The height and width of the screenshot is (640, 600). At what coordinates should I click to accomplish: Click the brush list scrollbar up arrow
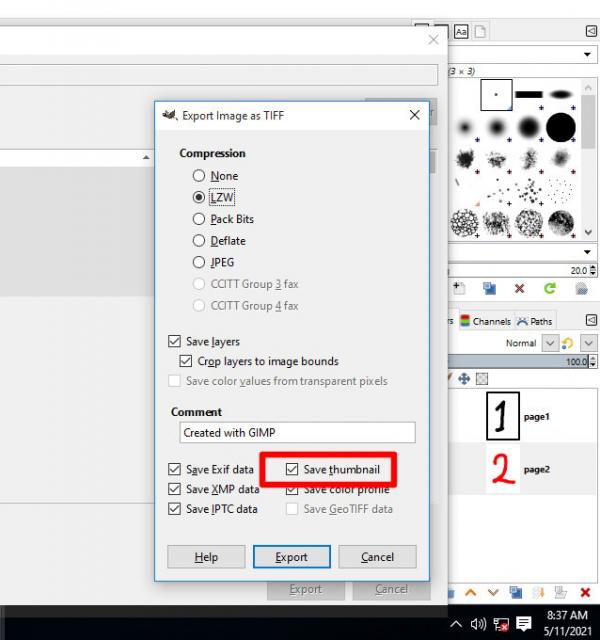point(588,87)
